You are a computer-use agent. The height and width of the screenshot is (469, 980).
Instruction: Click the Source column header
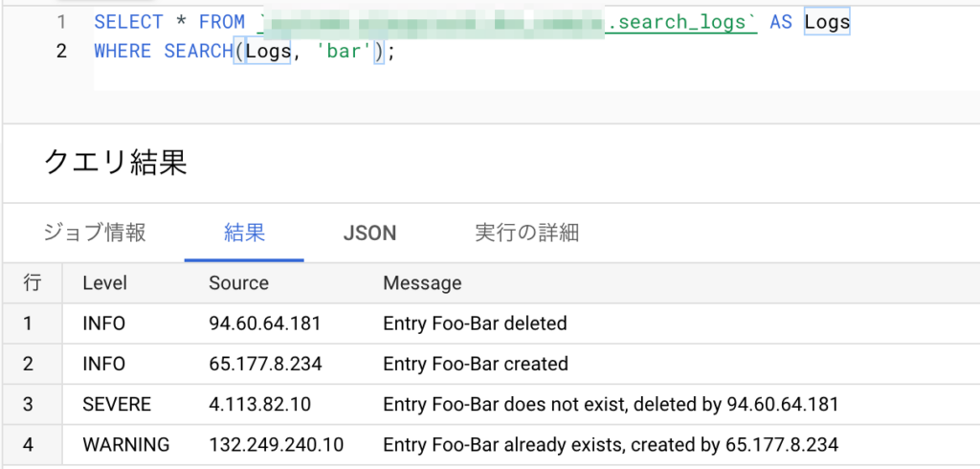point(238,283)
